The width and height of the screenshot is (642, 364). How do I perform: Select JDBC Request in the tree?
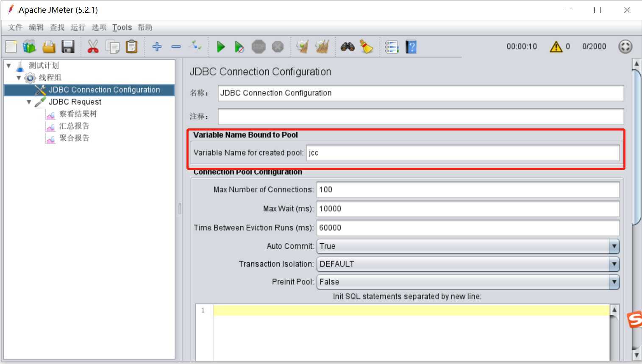75,102
